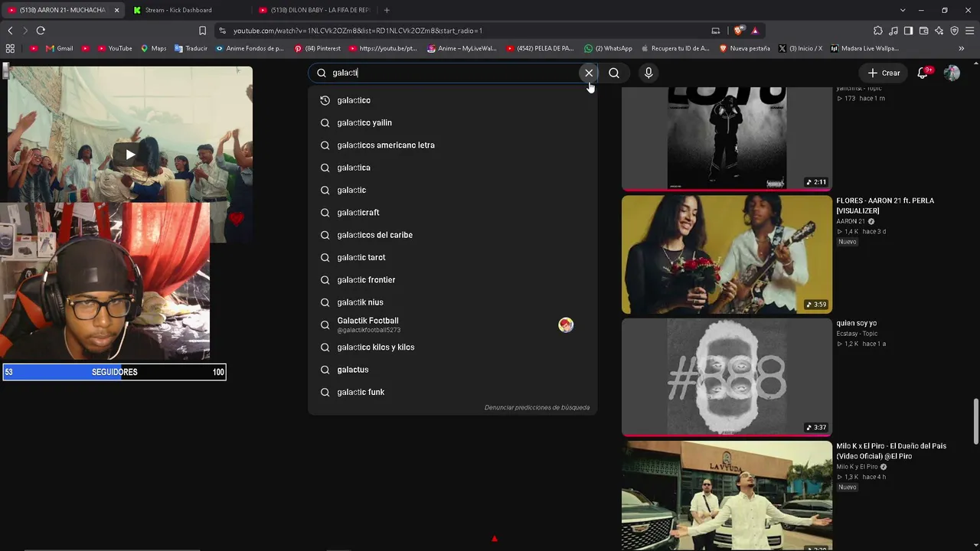Image resolution: width=980 pixels, height=551 pixels.
Task: Open the Galactik Football channel suggestion
Action: [x=452, y=324]
